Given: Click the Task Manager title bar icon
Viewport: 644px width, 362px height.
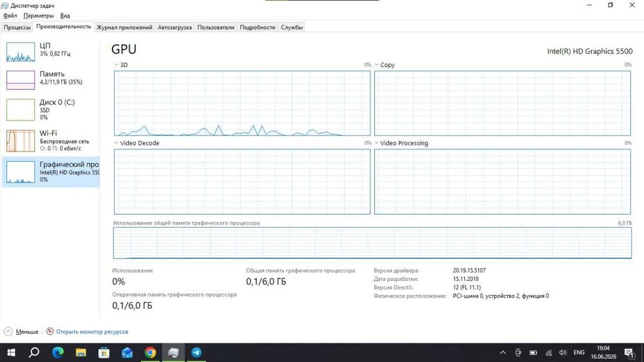Looking at the screenshot, I should (5, 5).
